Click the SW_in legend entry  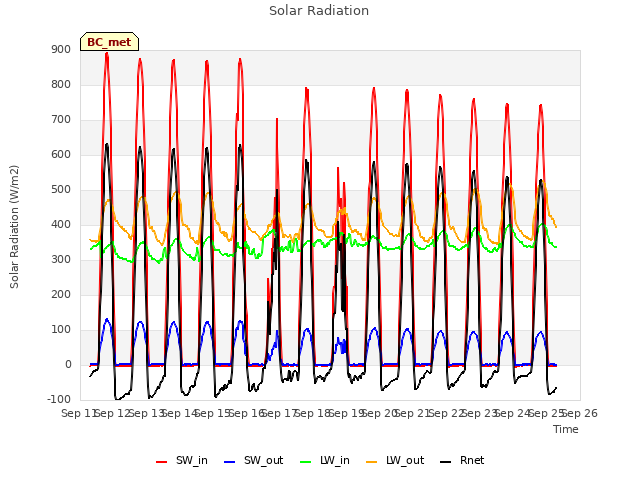click(x=182, y=461)
